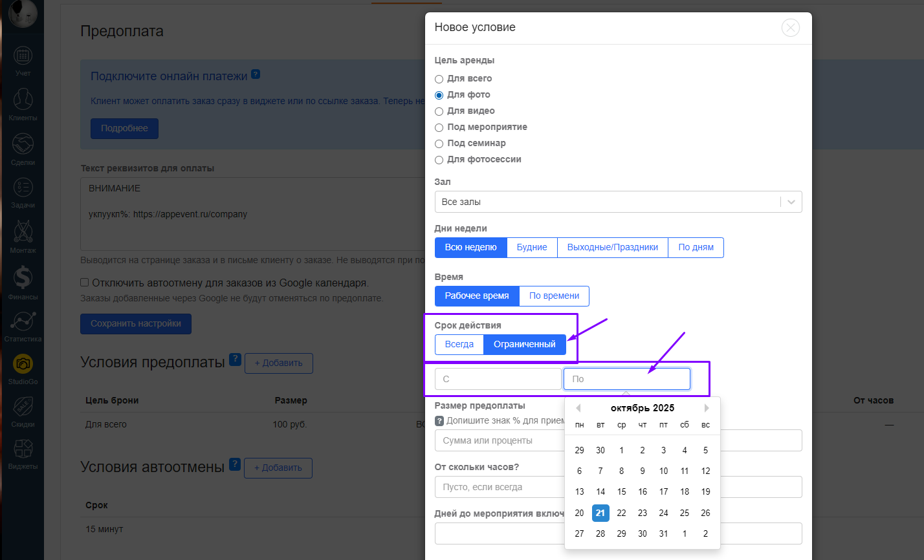
Task: Click the Подробнее button
Action: click(124, 129)
